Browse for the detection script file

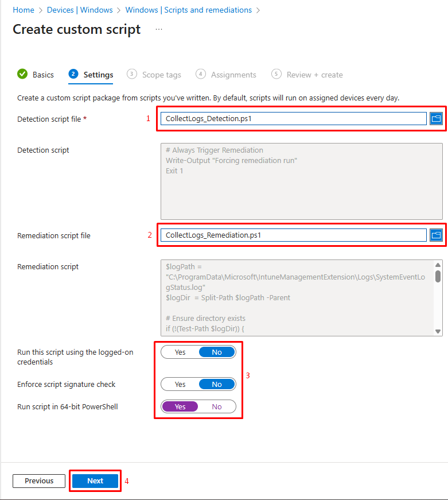436,119
